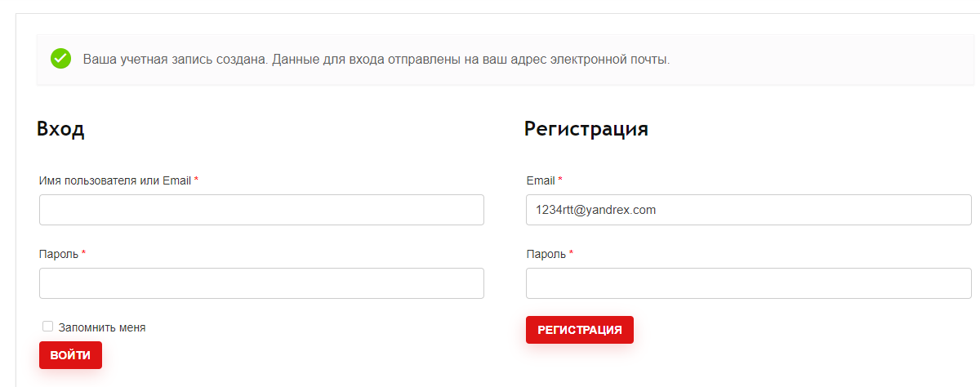Click the registration Email field with 1234rtt@yandrex.com

pos(748,210)
